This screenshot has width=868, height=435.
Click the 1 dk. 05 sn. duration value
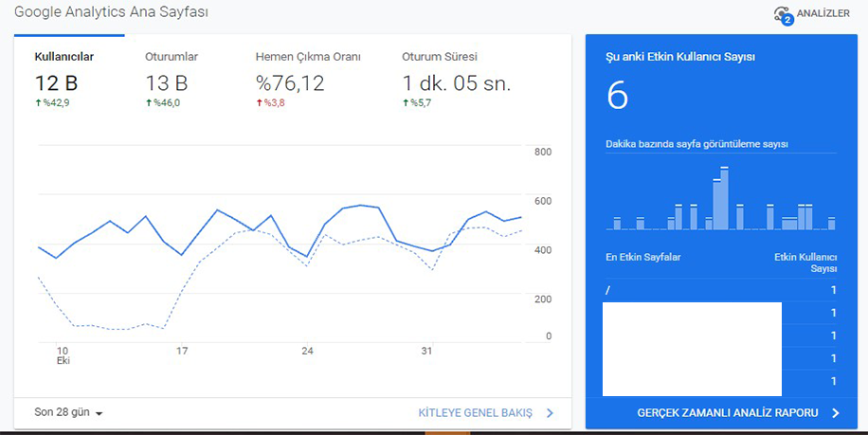click(x=457, y=83)
